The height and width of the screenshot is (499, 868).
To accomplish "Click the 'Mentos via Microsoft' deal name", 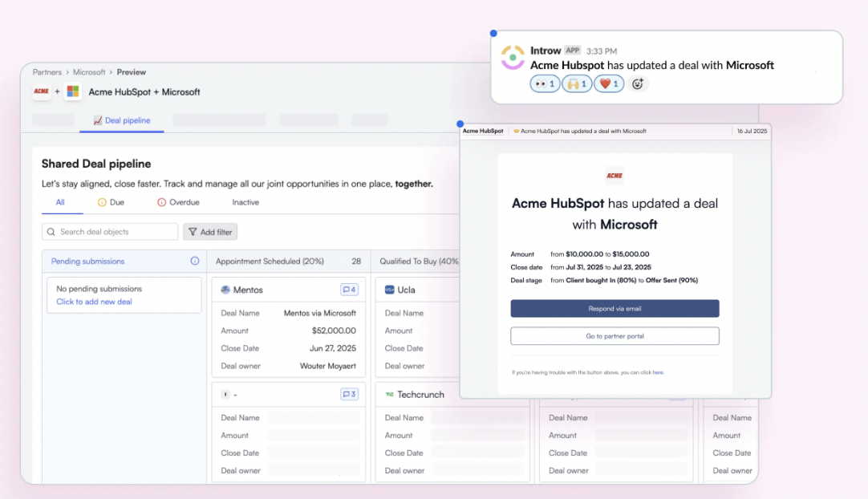I will [320, 313].
